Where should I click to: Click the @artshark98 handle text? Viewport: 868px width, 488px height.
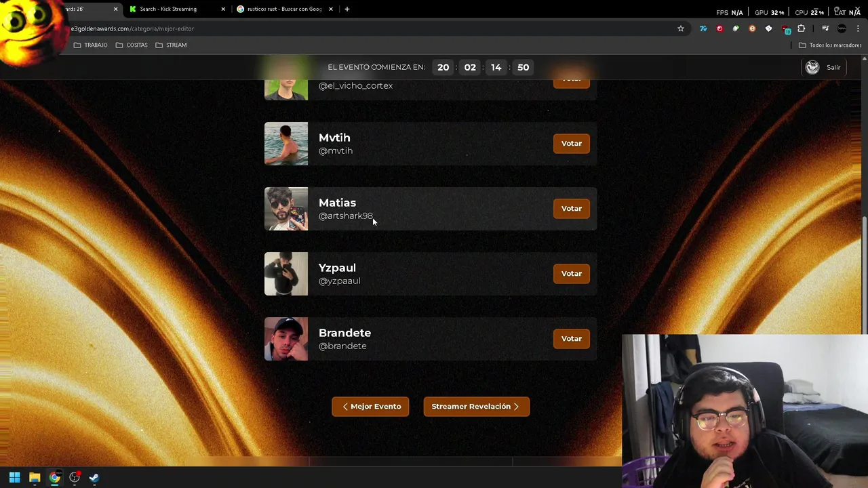click(x=346, y=216)
